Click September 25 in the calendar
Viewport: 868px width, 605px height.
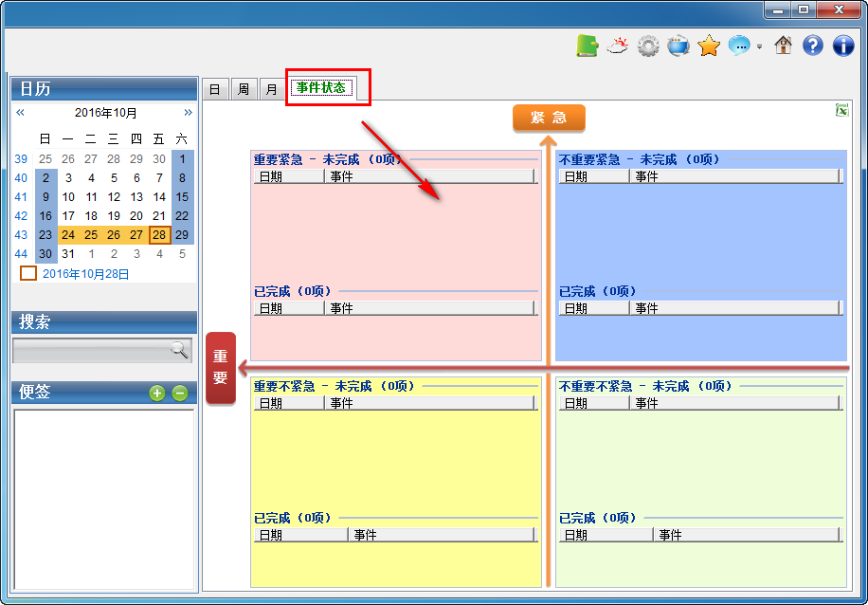point(45,159)
